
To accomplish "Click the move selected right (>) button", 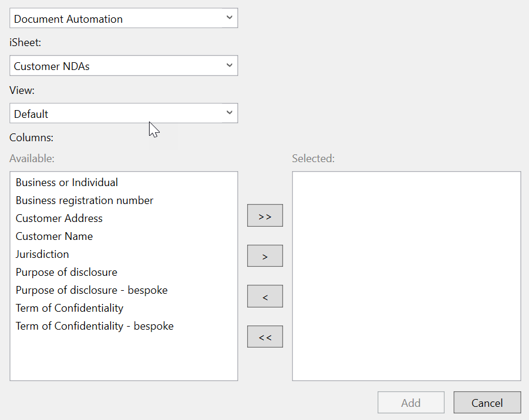I will [x=264, y=256].
